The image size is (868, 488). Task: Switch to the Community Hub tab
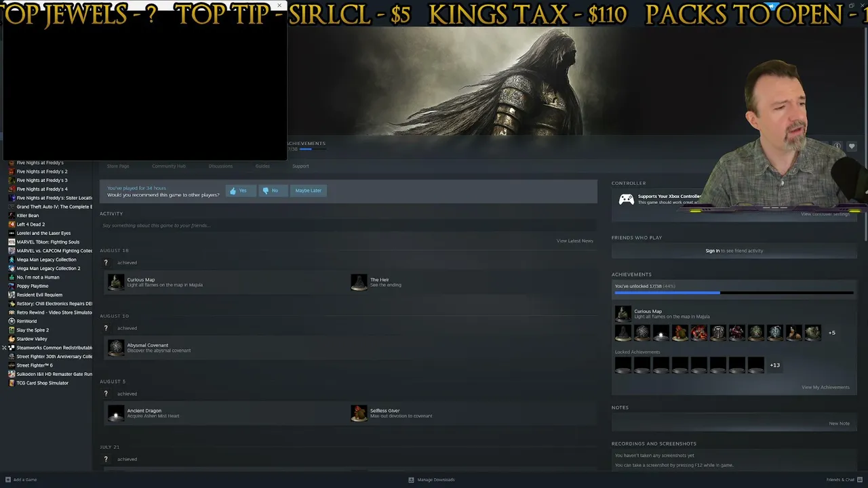pyautogui.click(x=169, y=166)
